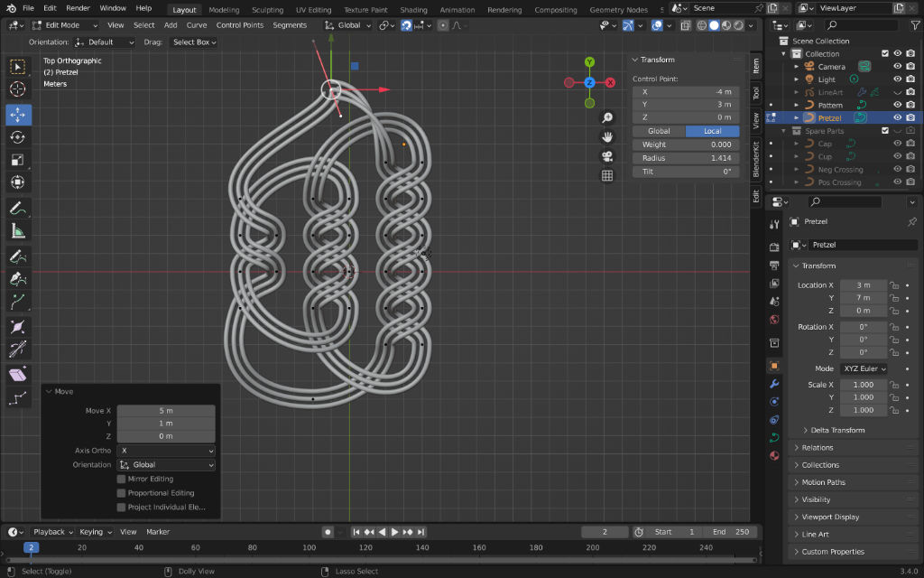
Task: Expand the Relations panel
Action: pos(818,447)
